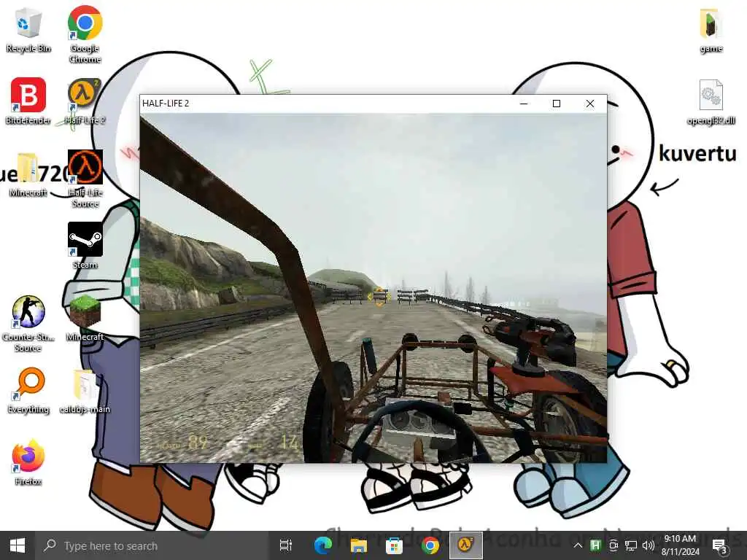Click the health value 89
This screenshot has height=560, width=747.
[x=197, y=443]
